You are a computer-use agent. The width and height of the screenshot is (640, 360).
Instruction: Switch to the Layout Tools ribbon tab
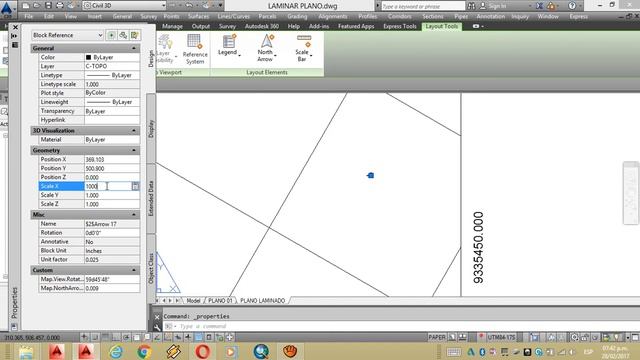pos(442,26)
